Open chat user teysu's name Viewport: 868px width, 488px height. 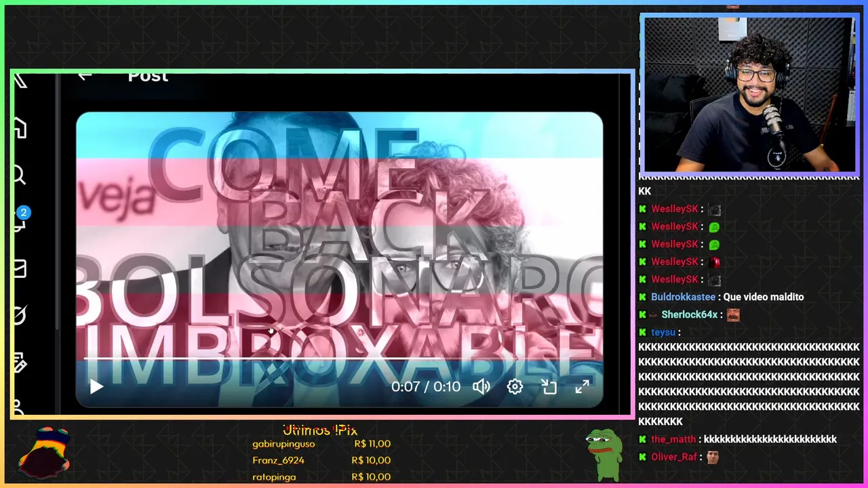663,332
